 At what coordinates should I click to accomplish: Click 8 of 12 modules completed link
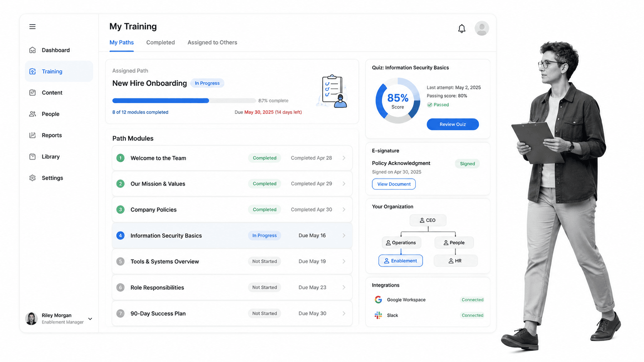coord(140,112)
